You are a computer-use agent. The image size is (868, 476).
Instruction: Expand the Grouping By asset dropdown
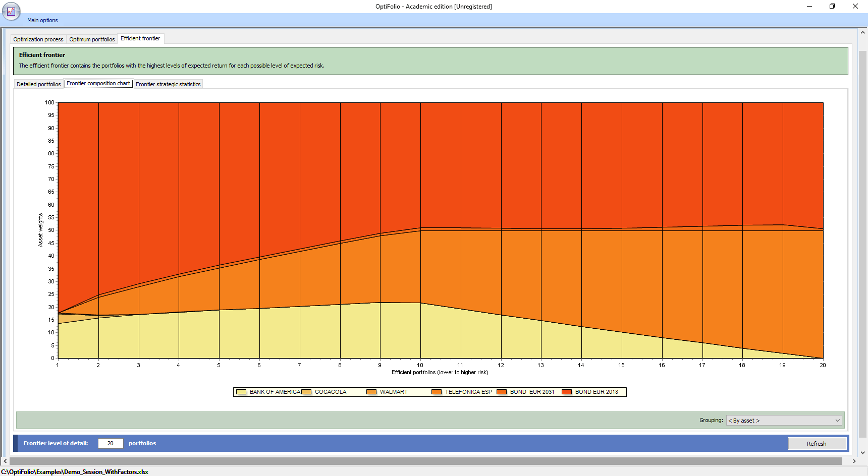point(784,421)
